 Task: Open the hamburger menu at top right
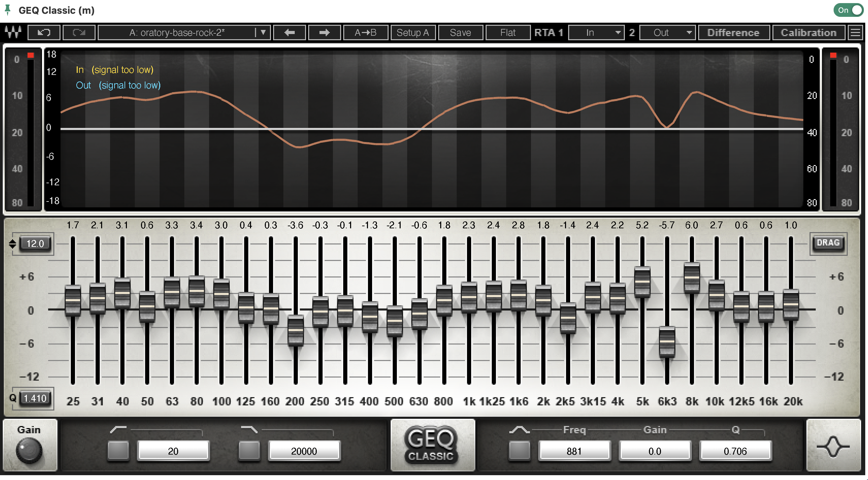(x=856, y=32)
